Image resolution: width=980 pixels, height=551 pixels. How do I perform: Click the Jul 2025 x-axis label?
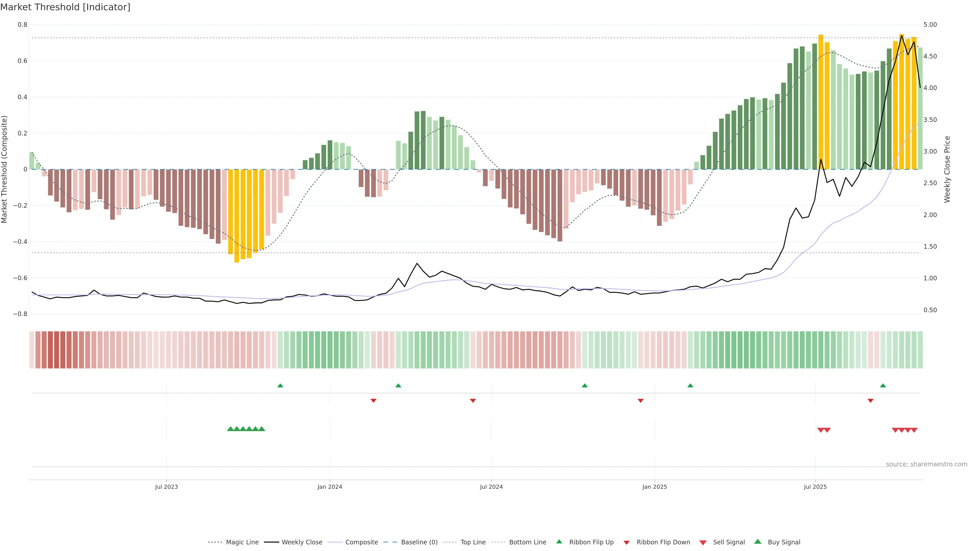coord(815,487)
